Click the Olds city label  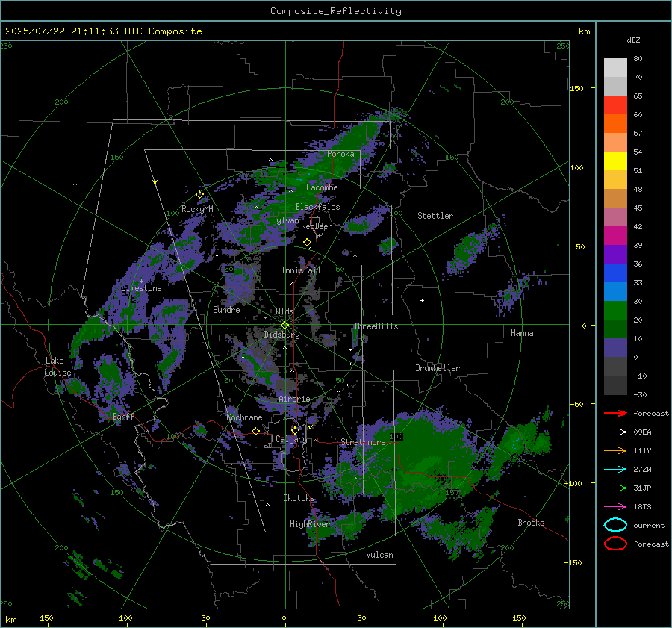click(x=284, y=311)
